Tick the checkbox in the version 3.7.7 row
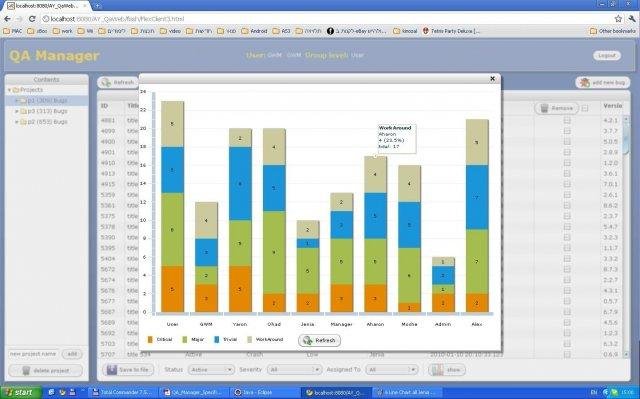The width and height of the screenshot is (640, 399). pos(567,131)
